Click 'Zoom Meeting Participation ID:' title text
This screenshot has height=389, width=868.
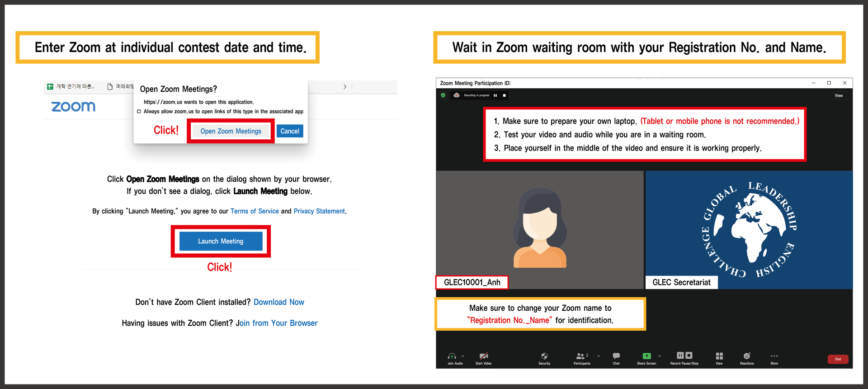475,83
